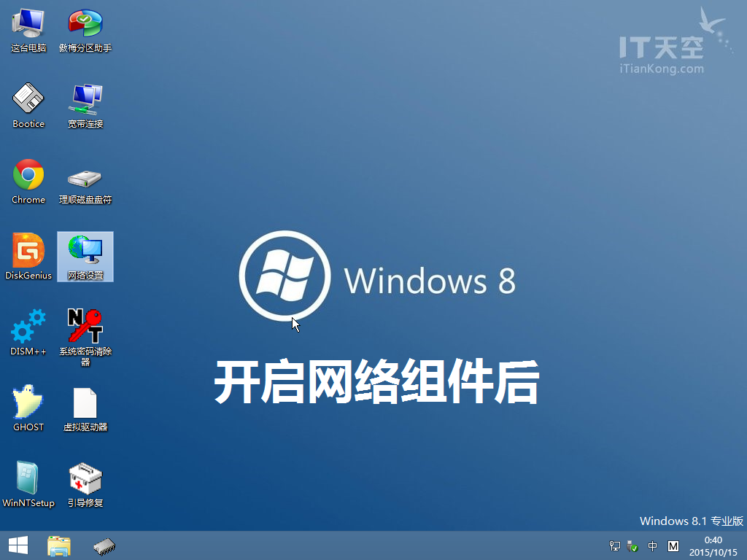This screenshot has height=560, width=747.
Task: Open 理顺磁盘盘符 disk letter tool
Action: (x=85, y=178)
